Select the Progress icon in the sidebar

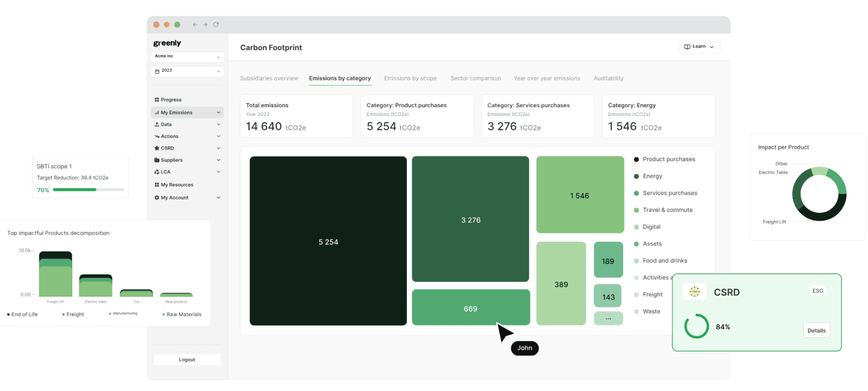coord(157,99)
